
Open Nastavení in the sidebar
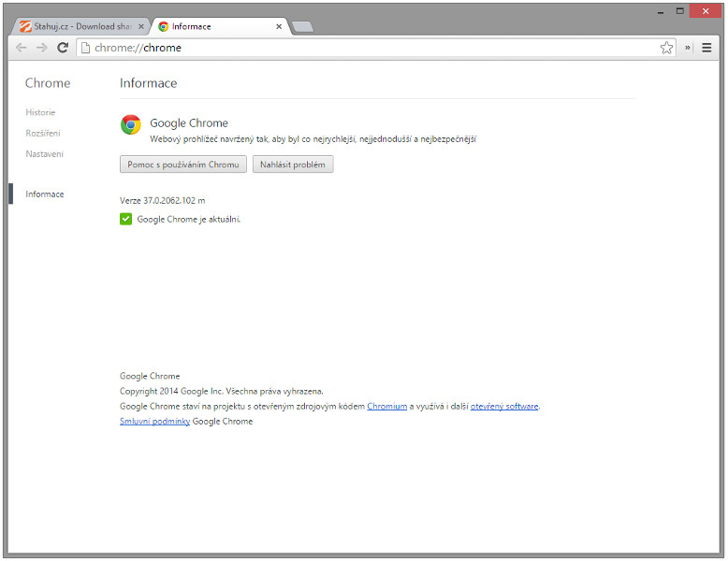point(45,154)
